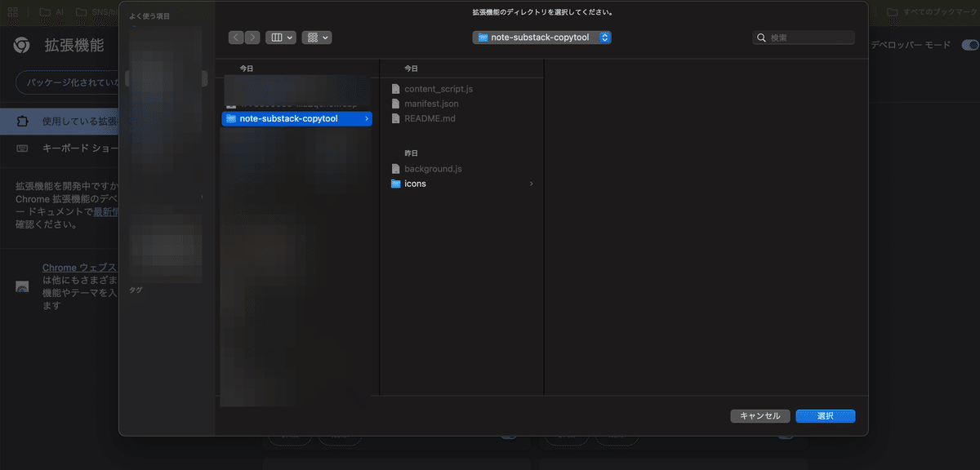Click the apps grid icon in bookmarks bar

13,12
